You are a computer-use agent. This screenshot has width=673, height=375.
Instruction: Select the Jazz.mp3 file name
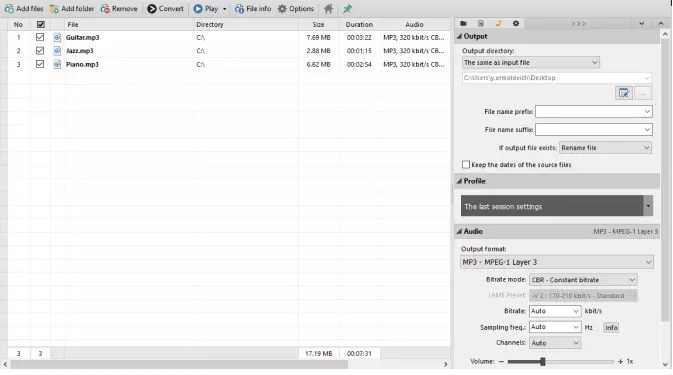pos(79,51)
